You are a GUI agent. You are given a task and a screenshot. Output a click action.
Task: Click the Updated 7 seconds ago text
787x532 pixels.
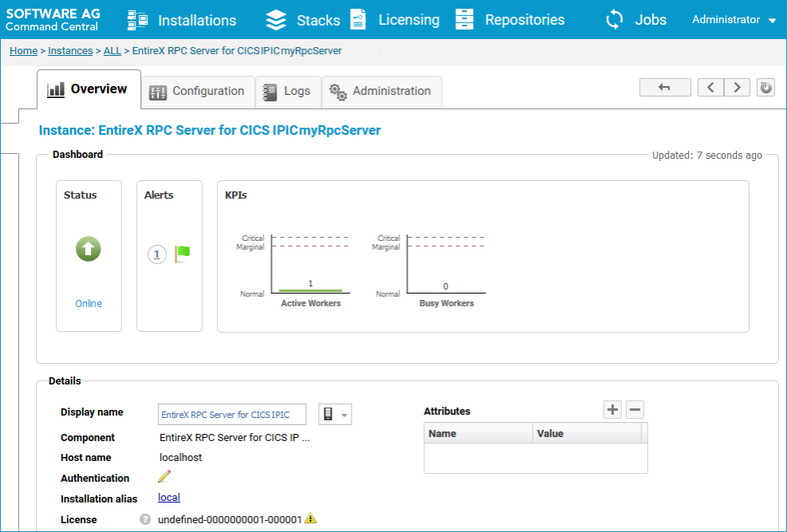point(706,156)
